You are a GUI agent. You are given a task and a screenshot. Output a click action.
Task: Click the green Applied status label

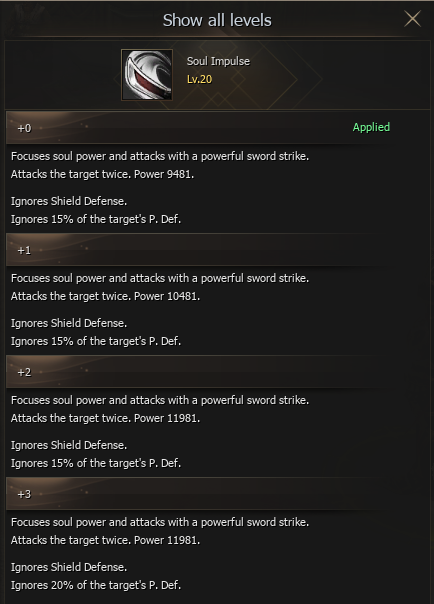(371, 127)
